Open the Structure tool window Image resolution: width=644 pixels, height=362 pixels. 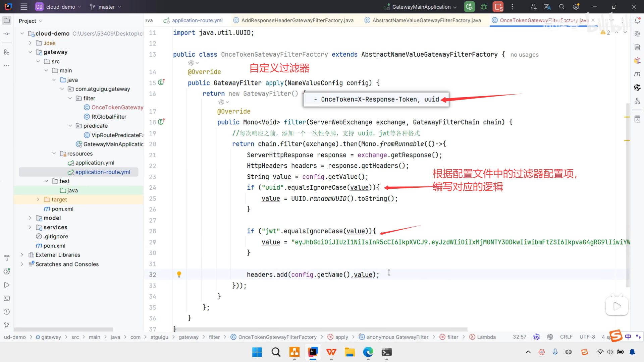click(6, 52)
